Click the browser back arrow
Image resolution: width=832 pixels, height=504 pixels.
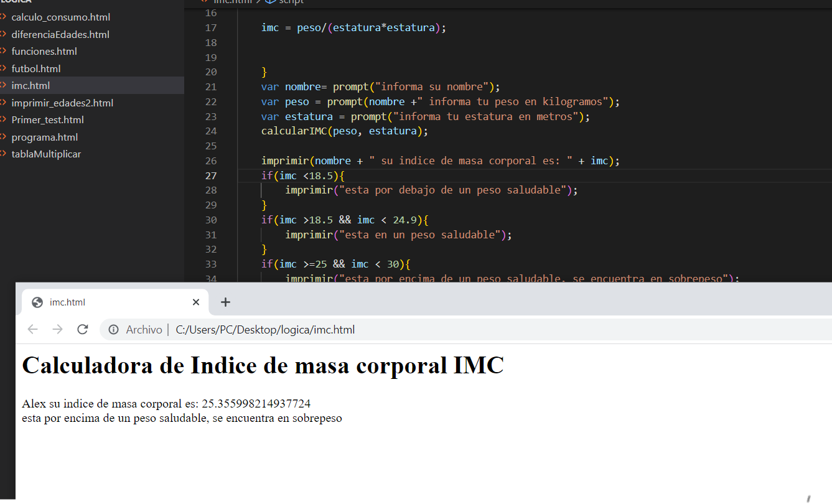tap(32, 329)
